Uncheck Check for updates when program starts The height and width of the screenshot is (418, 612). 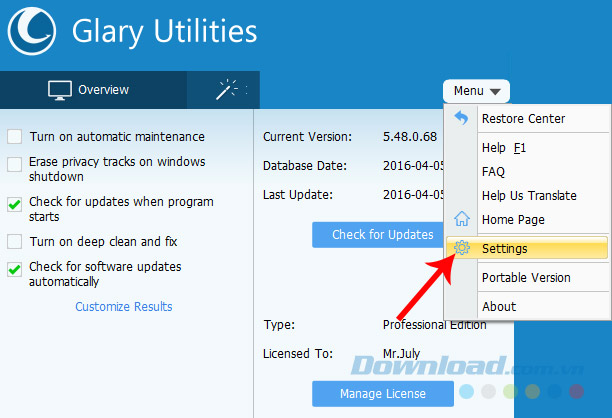coord(15,203)
